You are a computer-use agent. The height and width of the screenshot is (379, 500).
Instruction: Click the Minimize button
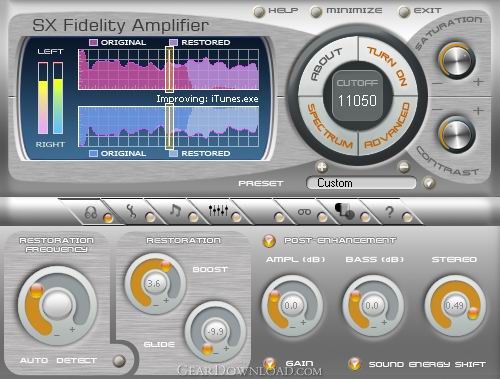coord(346,11)
